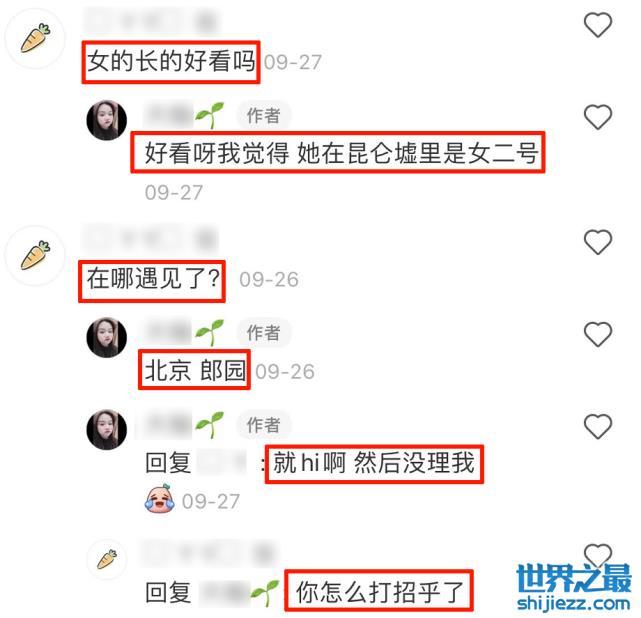Open author's photo avatar on 好看呀我觉得 reply
This screenshot has width=641, height=618.
pyautogui.click(x=107, y=120)
